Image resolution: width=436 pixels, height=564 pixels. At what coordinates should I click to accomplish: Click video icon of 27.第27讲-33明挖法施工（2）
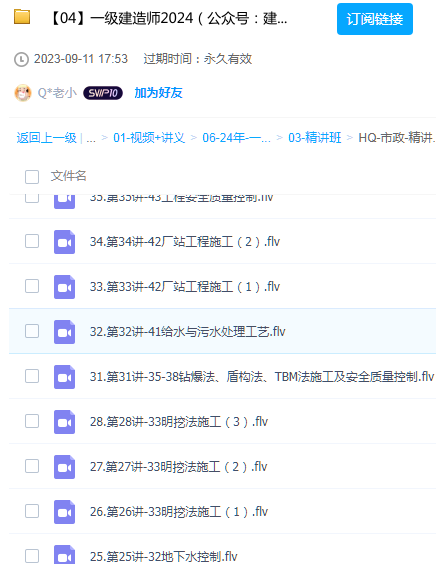pyautogui.click(x=64, y=467)
